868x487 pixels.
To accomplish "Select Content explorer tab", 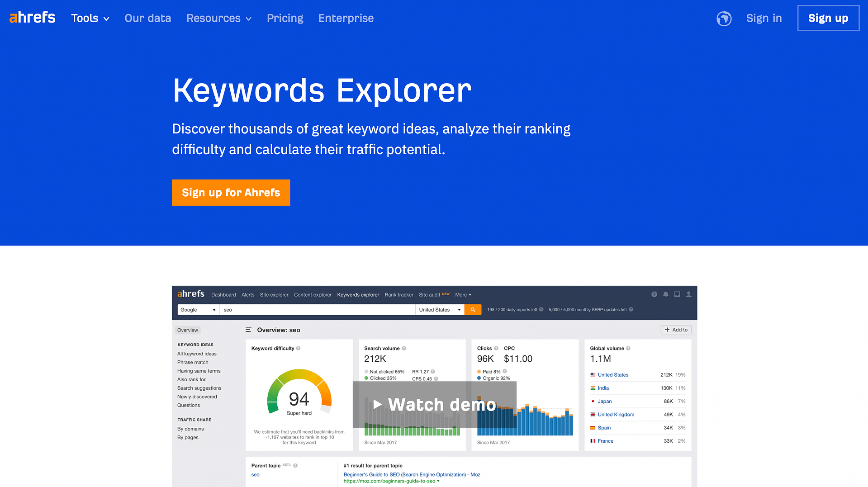I will pyautogui.click(x=313, y=295).
